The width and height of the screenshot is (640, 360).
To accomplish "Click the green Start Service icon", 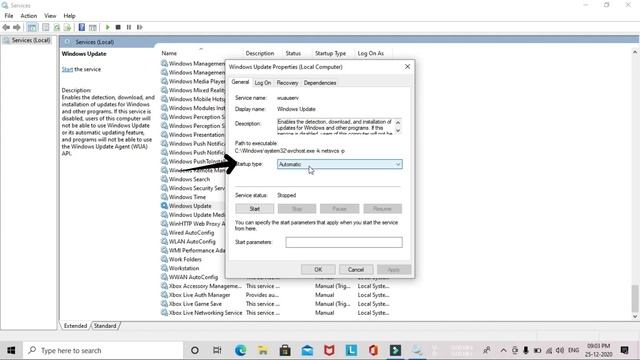I will point(107,27).
